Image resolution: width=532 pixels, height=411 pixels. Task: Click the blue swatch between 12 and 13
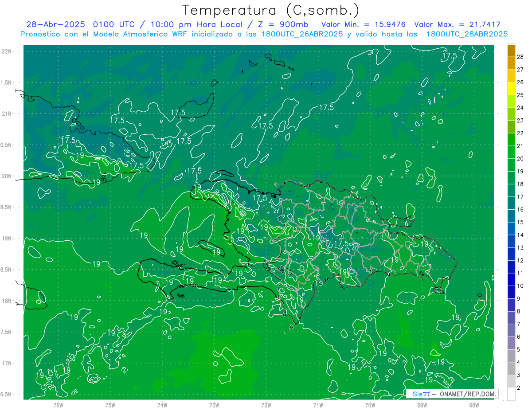pyautogui.click(x=511, y=254)
